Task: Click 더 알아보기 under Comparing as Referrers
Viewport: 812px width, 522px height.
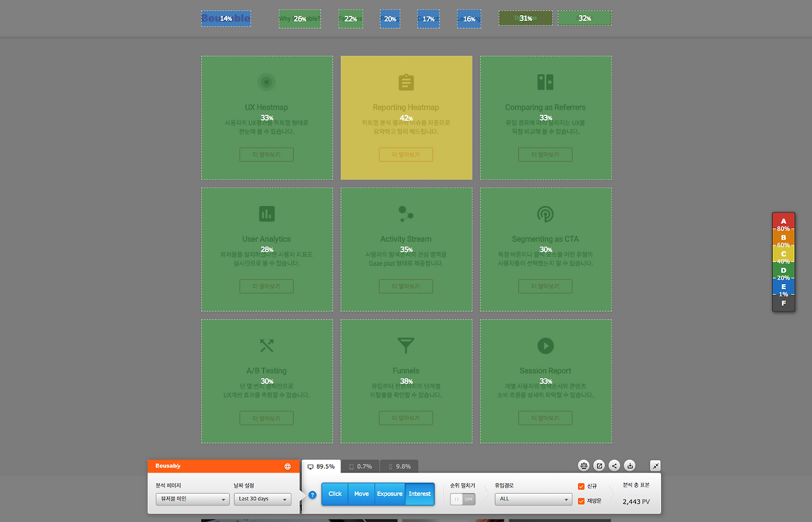Action: (546, 155)
